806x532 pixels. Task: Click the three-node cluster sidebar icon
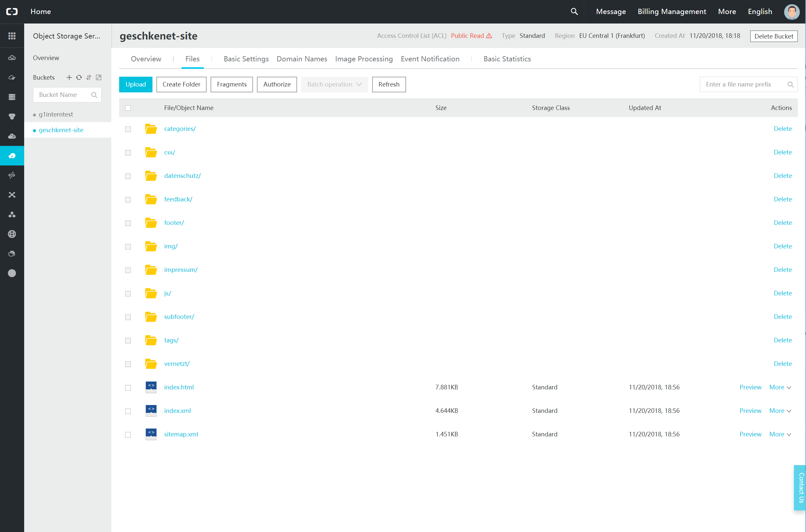point(12,214)
